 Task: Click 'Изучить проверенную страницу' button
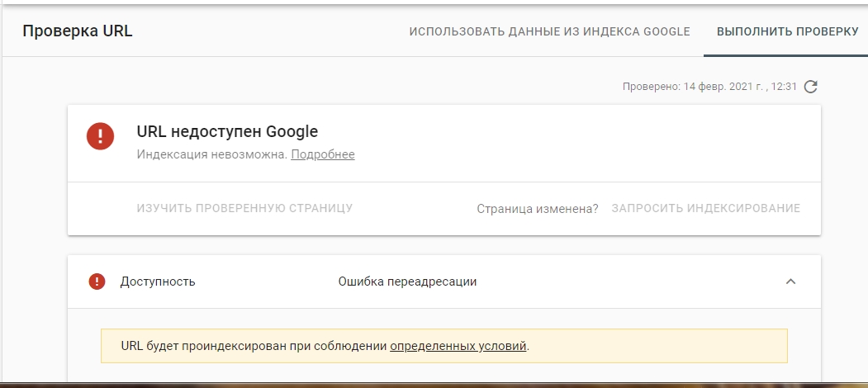pos(244,208)
